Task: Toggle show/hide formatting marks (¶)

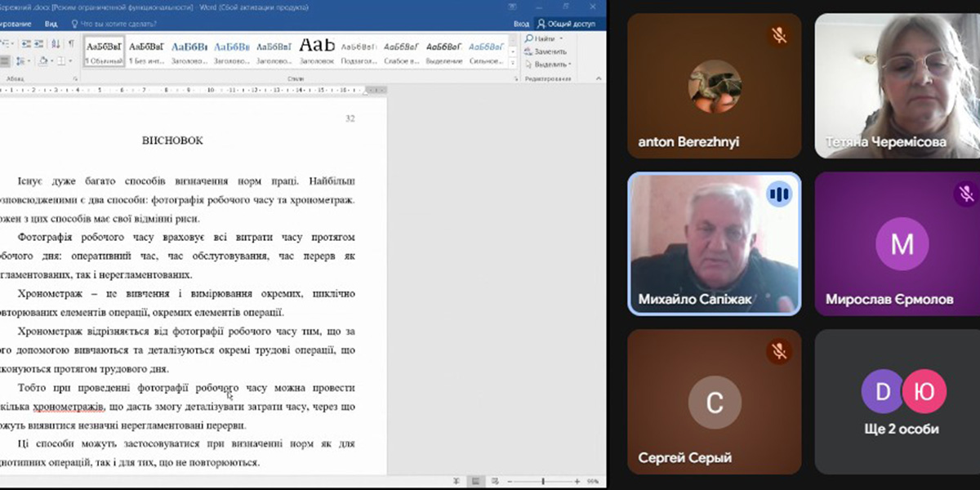Action: pos(71,44)
